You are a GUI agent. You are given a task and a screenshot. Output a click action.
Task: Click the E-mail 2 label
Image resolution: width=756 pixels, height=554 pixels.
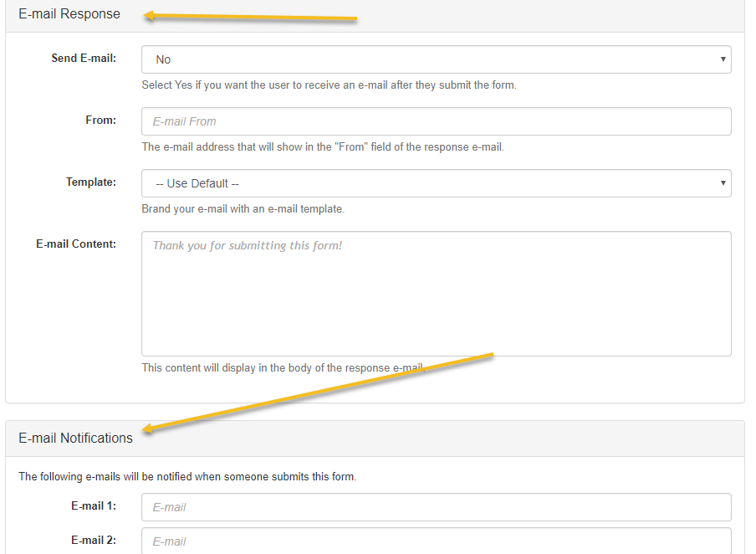click(94, 540)
